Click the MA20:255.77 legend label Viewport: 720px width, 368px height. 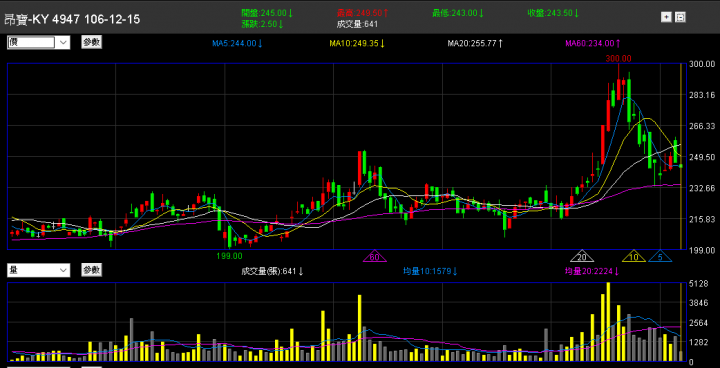point(475,44)
